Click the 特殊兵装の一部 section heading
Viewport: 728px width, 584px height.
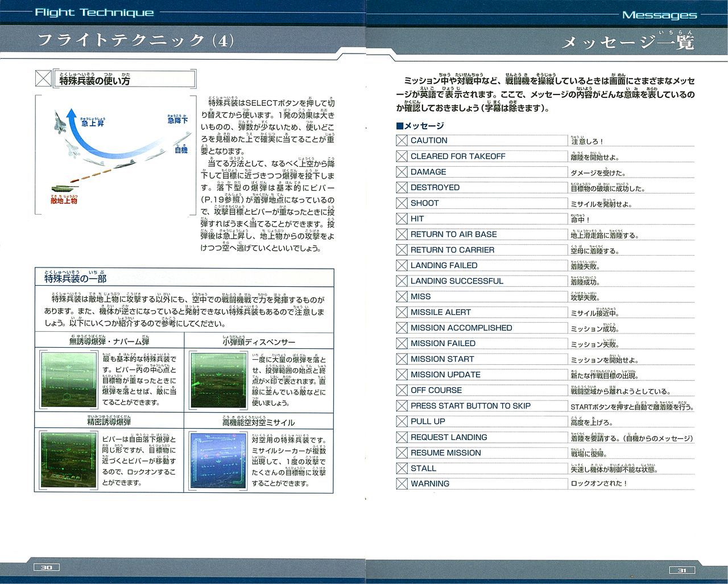point(76,278)
